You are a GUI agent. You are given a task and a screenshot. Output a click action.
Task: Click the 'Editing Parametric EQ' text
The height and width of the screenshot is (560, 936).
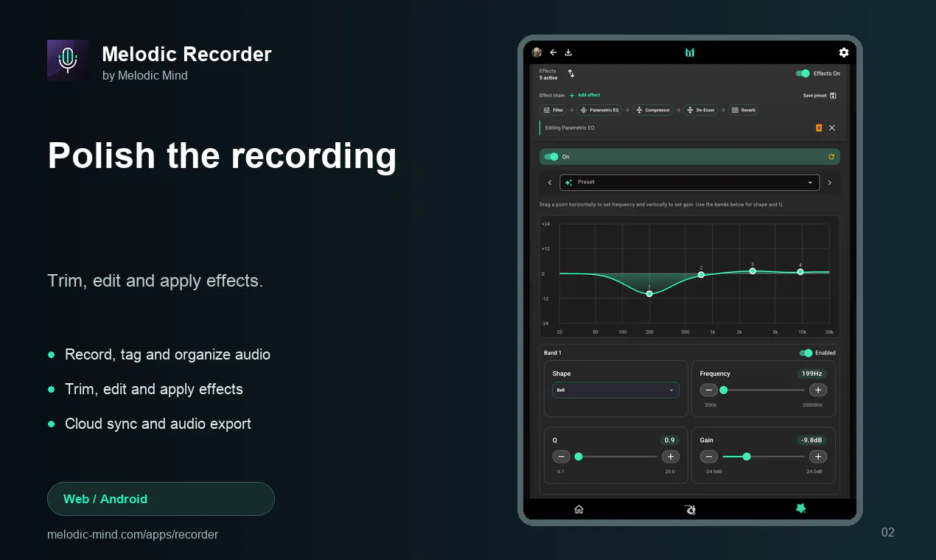[x=570, y=127]
